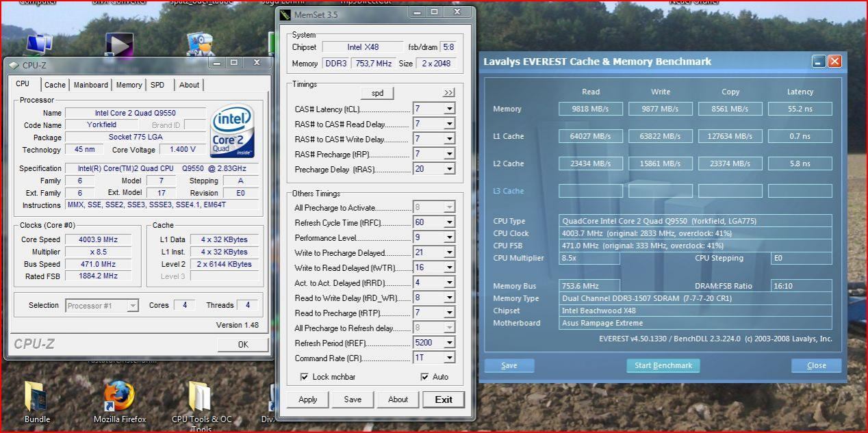Switch to the CPU tab in CPU-Z
The width and height of the screenshot is (868, 433).
tap(23, 83)
